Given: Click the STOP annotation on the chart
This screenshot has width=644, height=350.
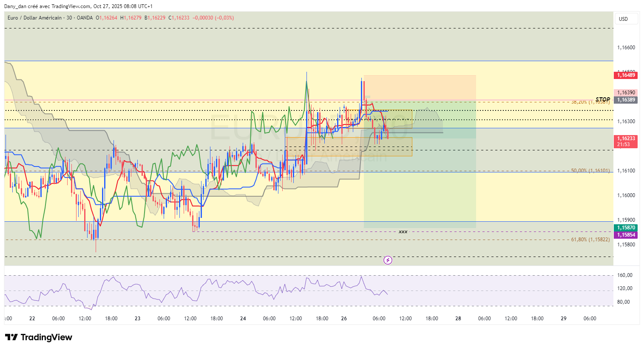Looking at the screenshot, I should 603,99.
